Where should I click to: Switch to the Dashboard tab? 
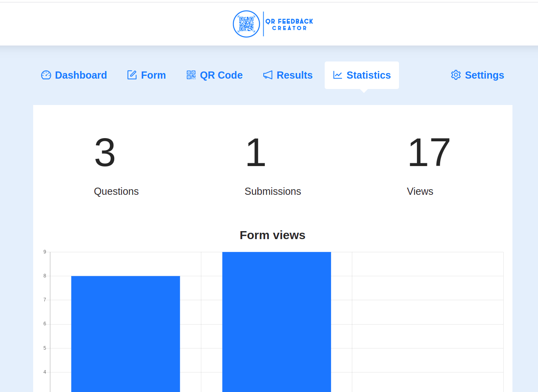pyautogui.click(x=81, y=75)
